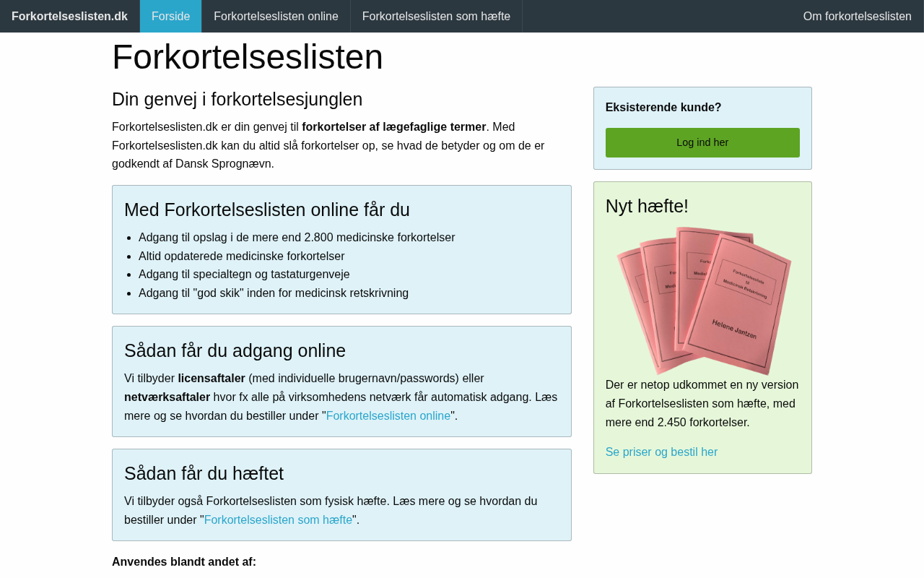
Task: Click the "Forkortelseslisten.dk" brand link
Action: tap(69, 15)
